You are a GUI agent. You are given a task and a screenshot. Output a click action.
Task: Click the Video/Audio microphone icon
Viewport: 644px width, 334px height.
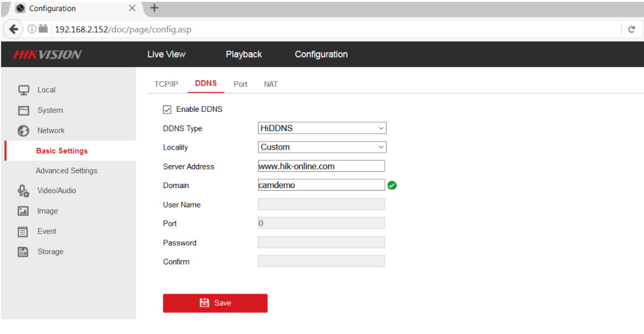[24, 191]
